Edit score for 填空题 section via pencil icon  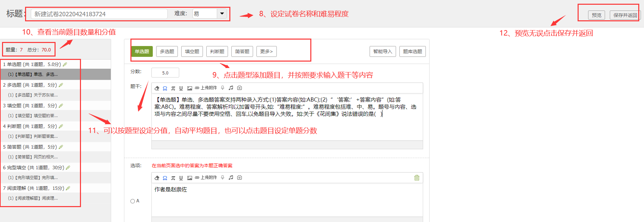pyautogui.click(x=61, y=106)
